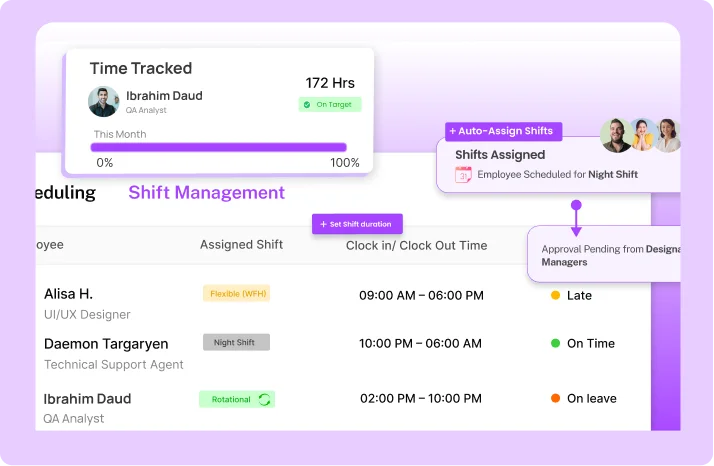Click the calendar icon beside Employee Scheduled
Image resolution: width=714 pixels, height=466 pixels.
tap(463, 174)
